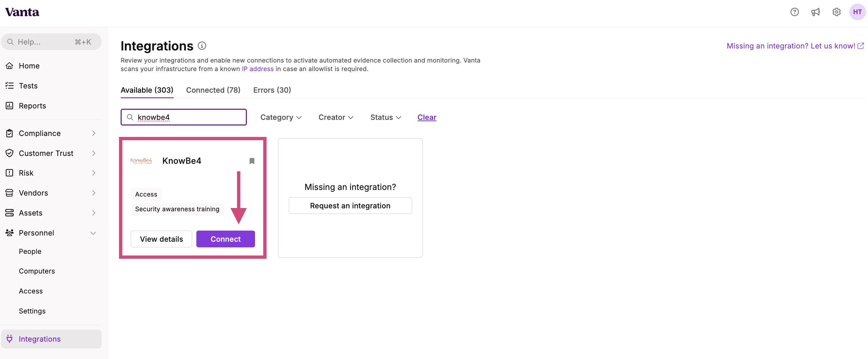Image resolution: width=868 pixels, height=359 pixels.
Task: Open People under Personnel
Action: coord(30,252)
